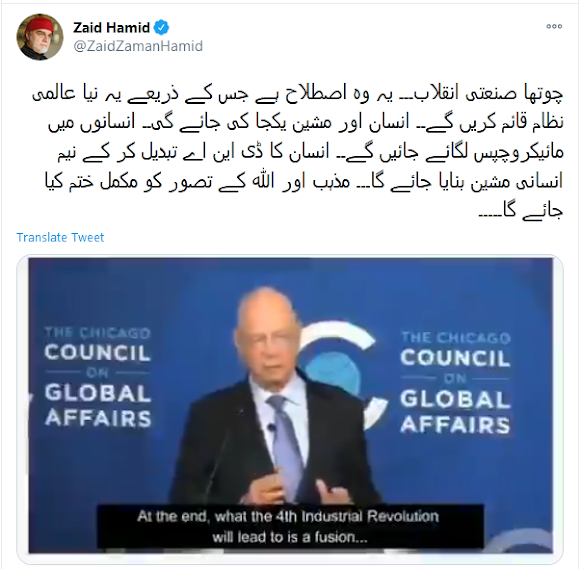Play the embedded video of the speaker

tap(290, 405)
